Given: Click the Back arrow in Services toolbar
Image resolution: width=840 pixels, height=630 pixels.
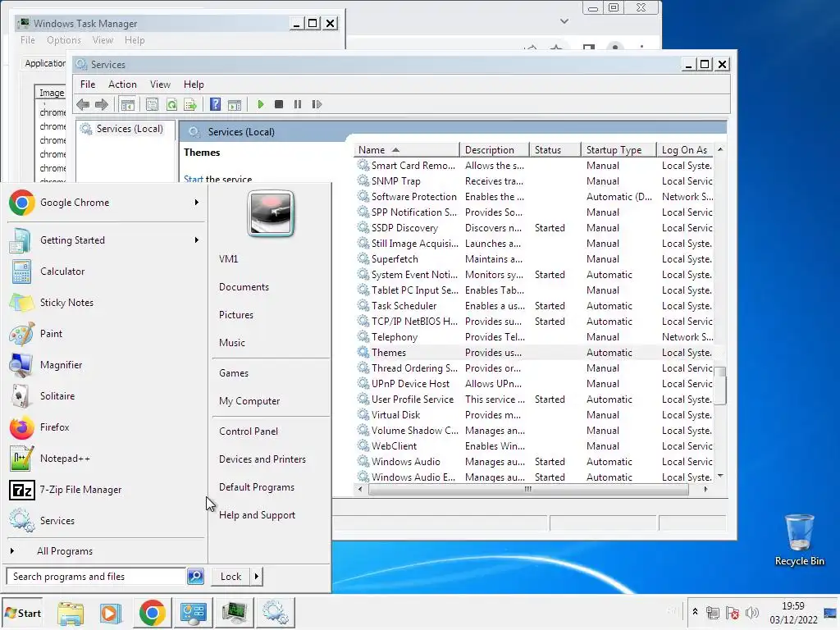Looking at the screenshot, I should (x=83, y=104).
